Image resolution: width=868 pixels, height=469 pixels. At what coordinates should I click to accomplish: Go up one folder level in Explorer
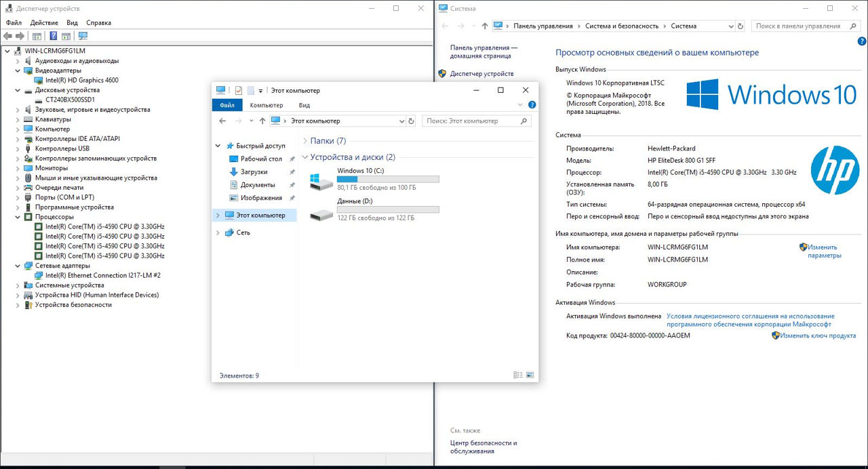click(x=262, y=121)
